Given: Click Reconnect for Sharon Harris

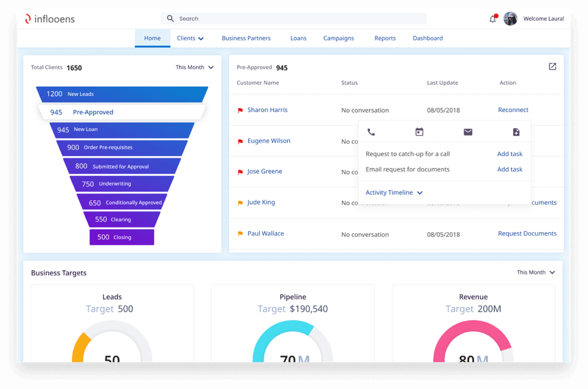Looking at the screenshot, I should click(x=513, y=110).
